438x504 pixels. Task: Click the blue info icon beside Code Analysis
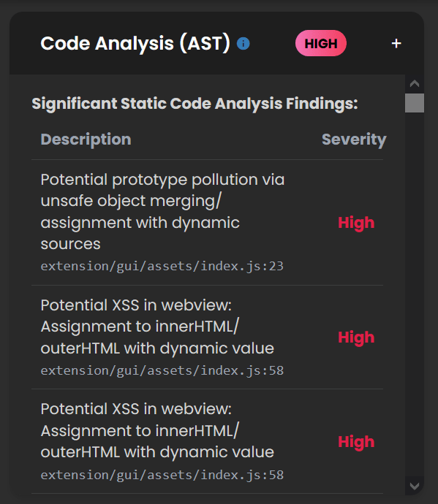tap(243, 43)
